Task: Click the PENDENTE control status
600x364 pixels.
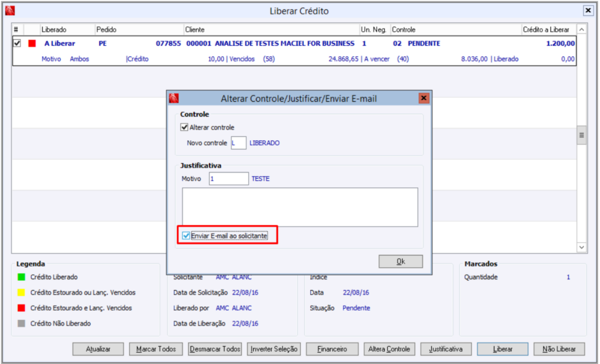Action: (x=424, y=43)
